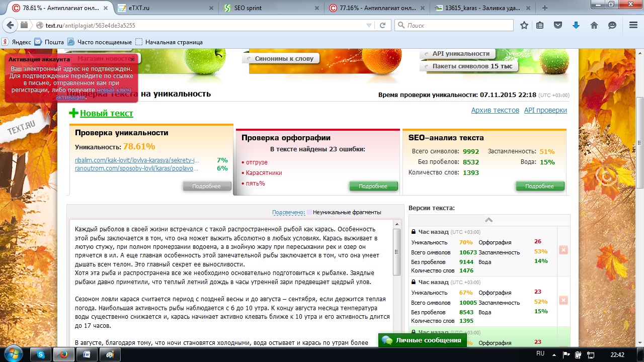The width and height of the screenshot is (644, 362).
Task: Click Подробнее under SEO-анализ текста
Action: click(540, 186)
